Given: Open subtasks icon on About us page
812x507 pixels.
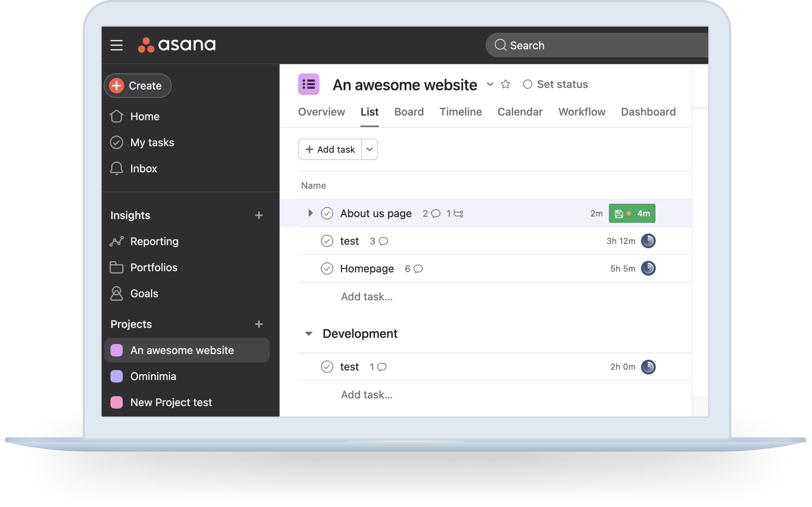Looking at the screenshot, I should (458, 214).
